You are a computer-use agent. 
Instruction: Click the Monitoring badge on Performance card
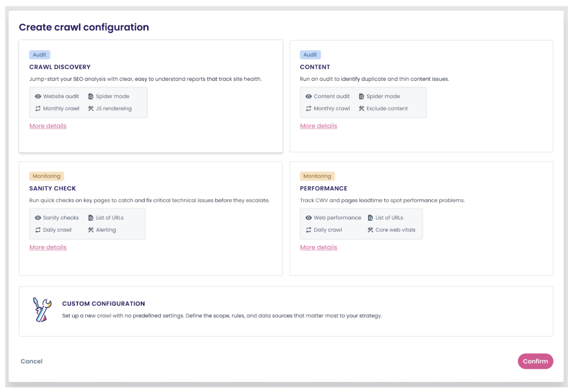[x=317, y=176]
